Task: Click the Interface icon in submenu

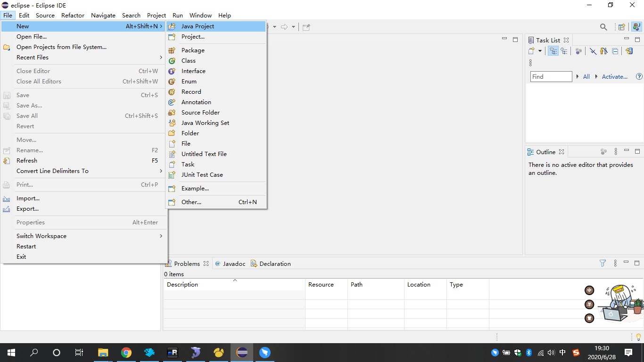Action: click(x=172, y=71)
